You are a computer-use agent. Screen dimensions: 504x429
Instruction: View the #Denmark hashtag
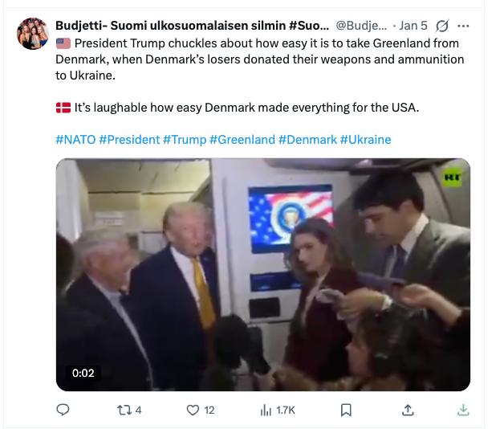click(307, 139)
